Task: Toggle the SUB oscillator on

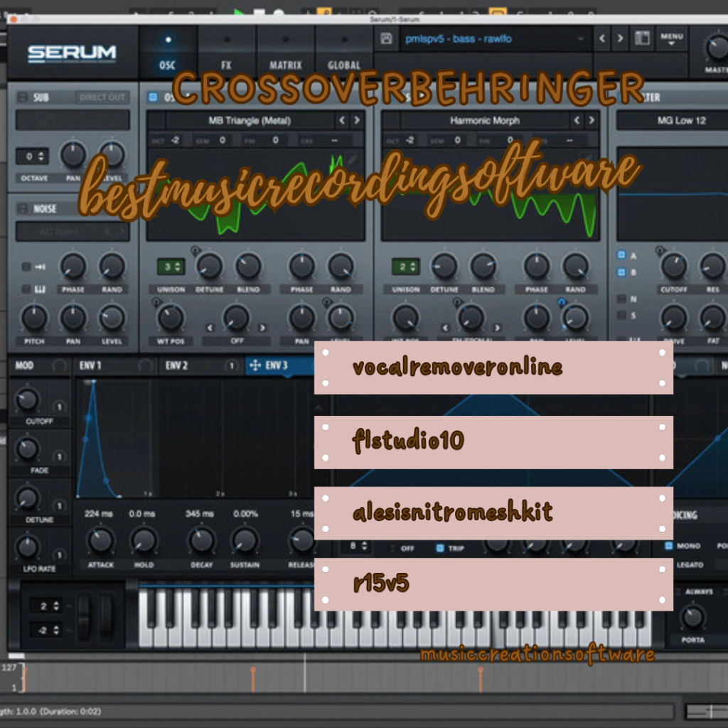Action: tap(22, 97)
